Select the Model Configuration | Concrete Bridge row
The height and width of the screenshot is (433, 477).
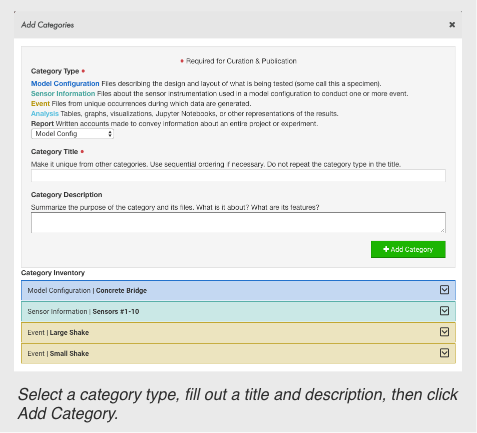(238, 290)
